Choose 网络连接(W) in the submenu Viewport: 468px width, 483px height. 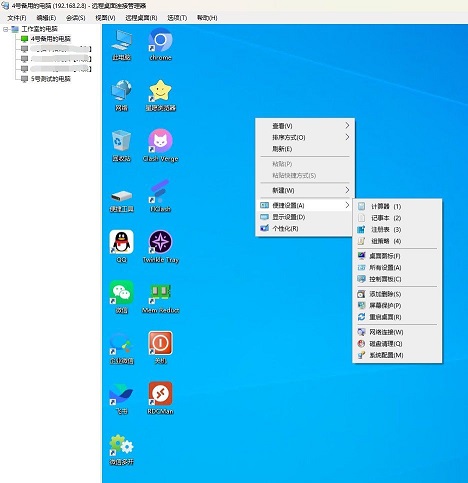(x=397, y=332)
